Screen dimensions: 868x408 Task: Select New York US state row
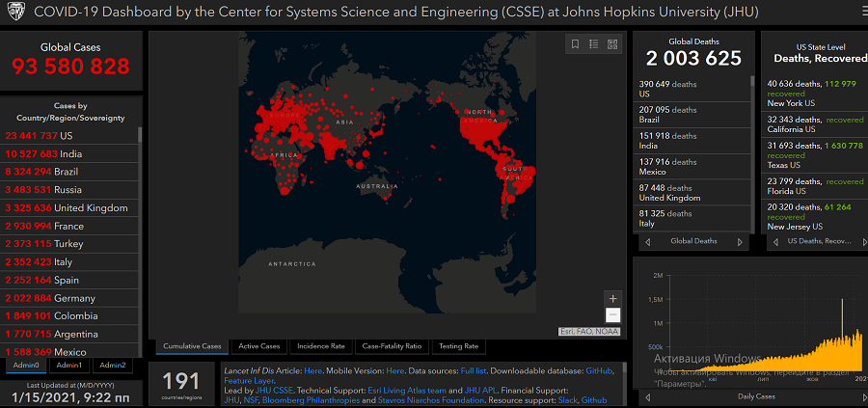(817, 93)
